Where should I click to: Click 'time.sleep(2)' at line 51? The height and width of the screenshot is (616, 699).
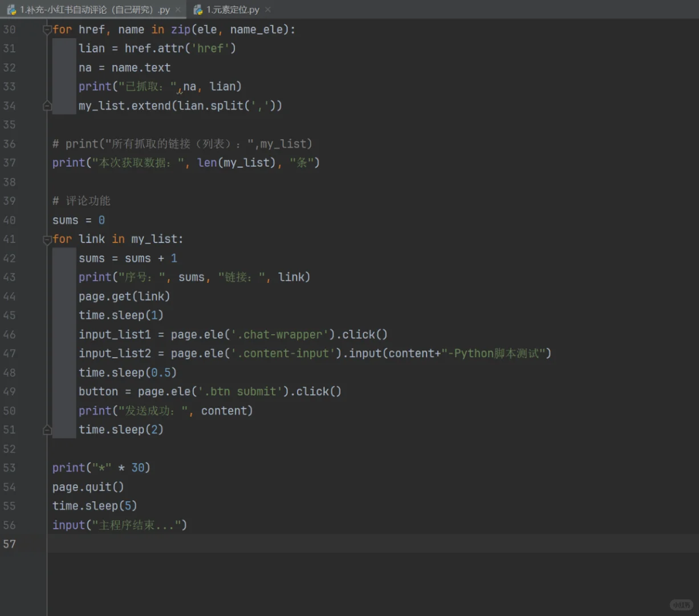121,430
